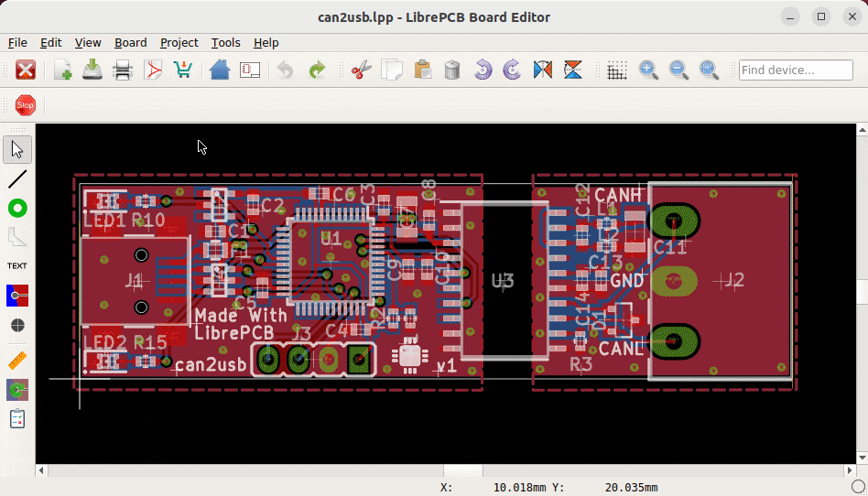Image resolution: width=868 pixels, height=496 pixels.
Task: Click the can2usb silkscreen text
Action: pos(211,365)
